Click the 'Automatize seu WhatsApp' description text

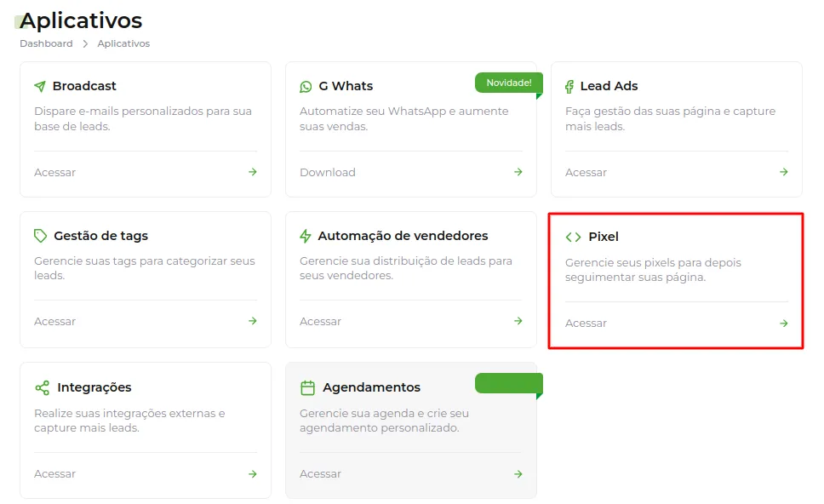click(404, 119)
